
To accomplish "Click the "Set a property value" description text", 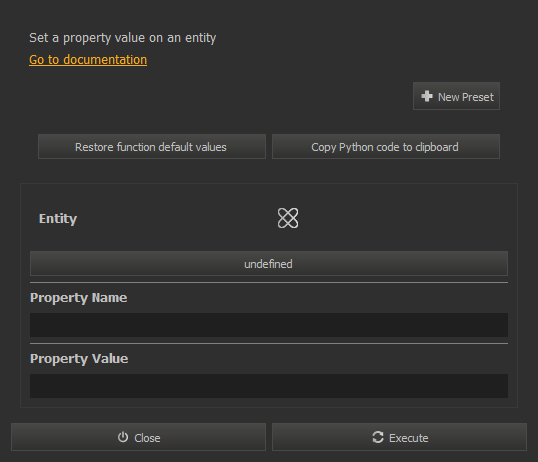I will [122, 38].
